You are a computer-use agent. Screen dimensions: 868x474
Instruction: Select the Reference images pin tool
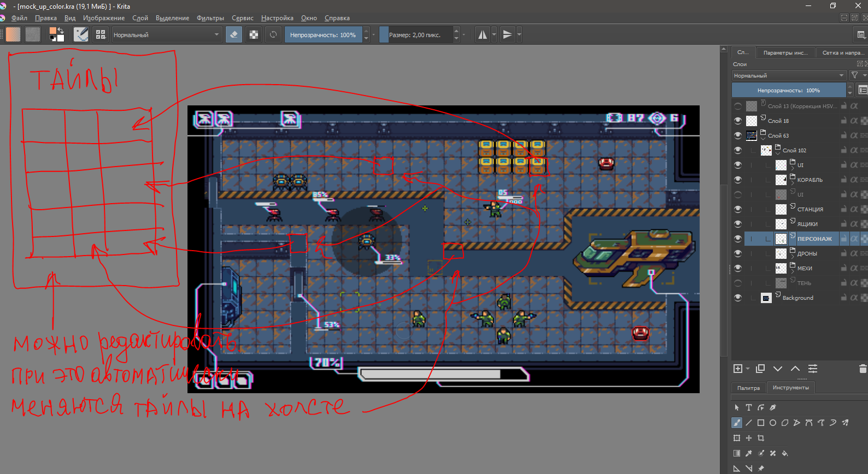(761, 469)
